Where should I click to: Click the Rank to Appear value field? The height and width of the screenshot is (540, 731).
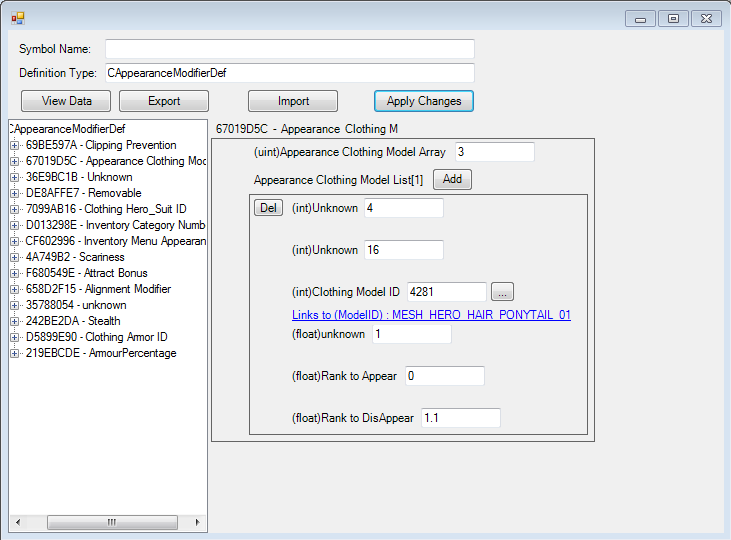pyautogui.click(x=444, y=376)
